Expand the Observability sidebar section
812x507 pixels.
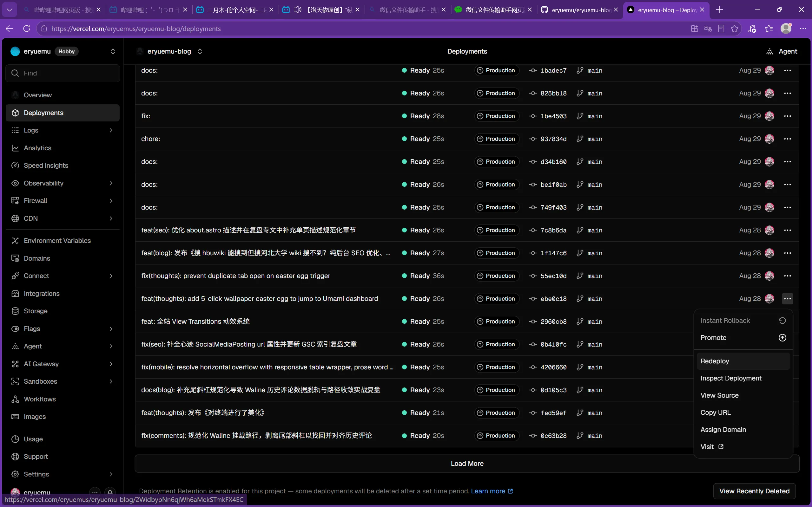coord(111,183)
